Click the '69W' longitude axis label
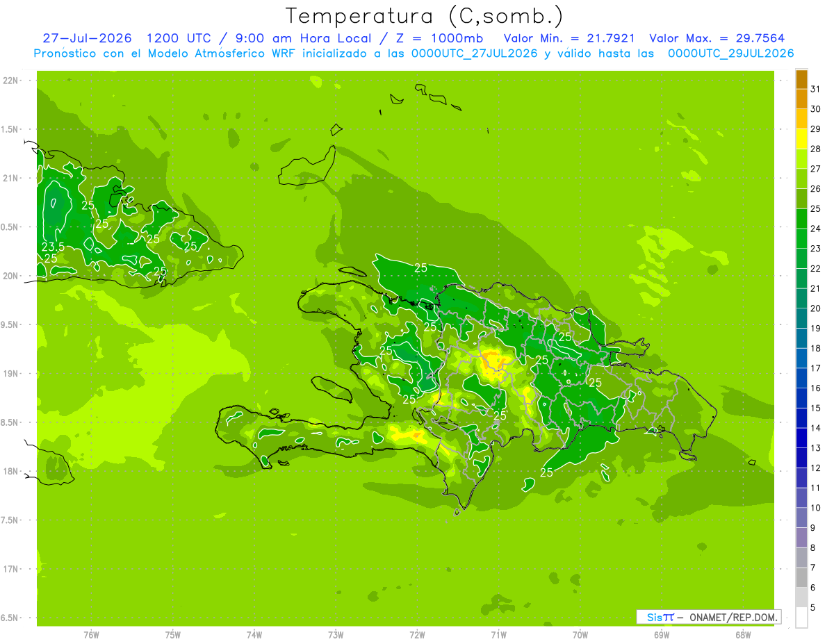The image size is (834, 644). 662,635
